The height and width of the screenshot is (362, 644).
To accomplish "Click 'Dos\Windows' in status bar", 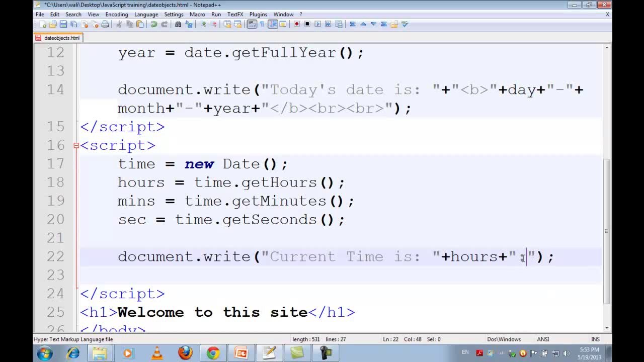I will click(x=504, y=339).
